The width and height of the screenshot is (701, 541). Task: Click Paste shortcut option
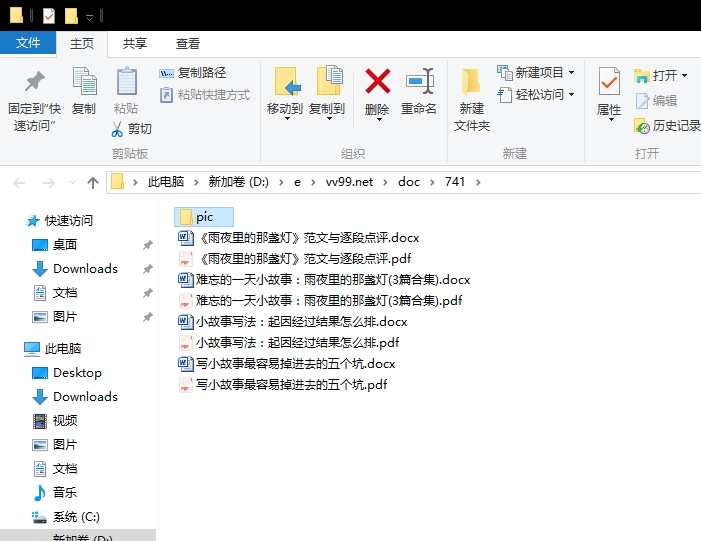click(x=205, y=95)
